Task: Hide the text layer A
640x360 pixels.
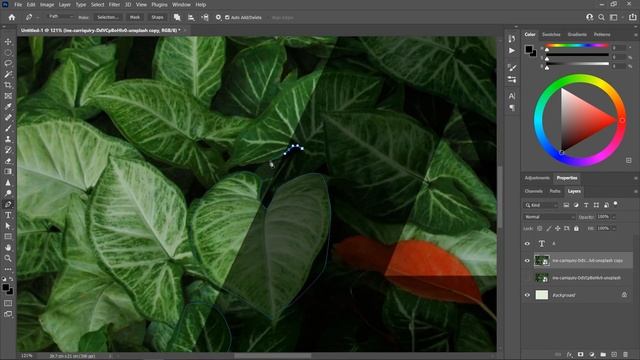Action: [527, 244]
